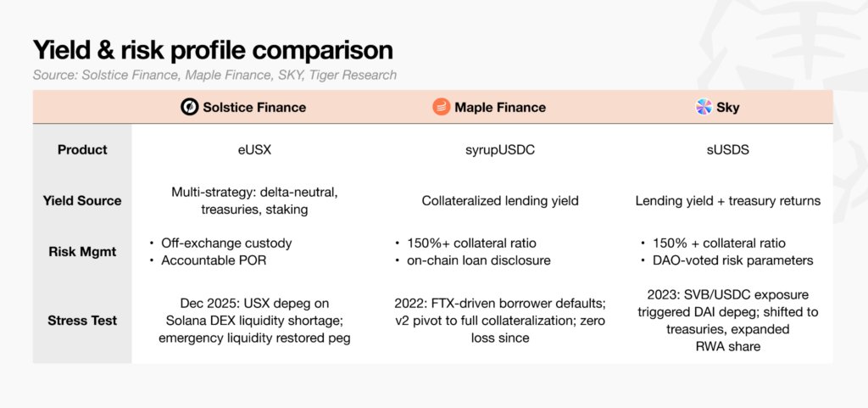The height and width of the screenshot is (408, 868).
Task: Click the on-chain loan disclosure bullet
Action: 473,260
